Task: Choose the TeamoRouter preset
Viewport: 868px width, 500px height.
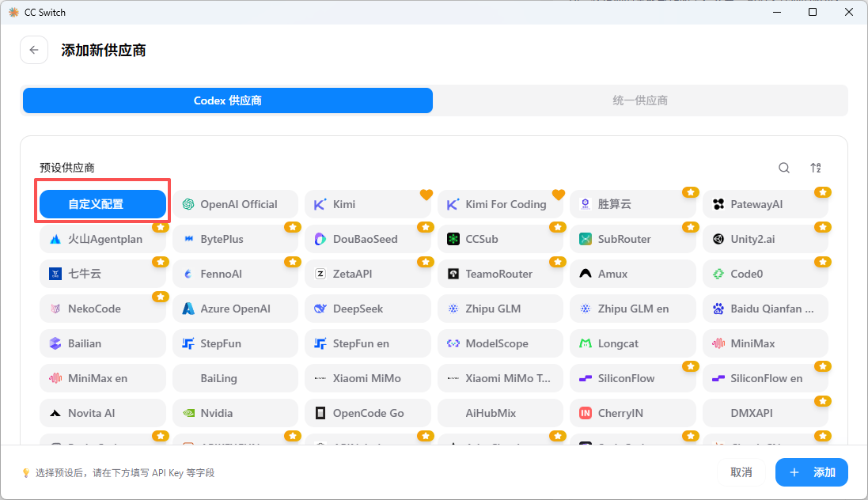Action: point(500,274)
